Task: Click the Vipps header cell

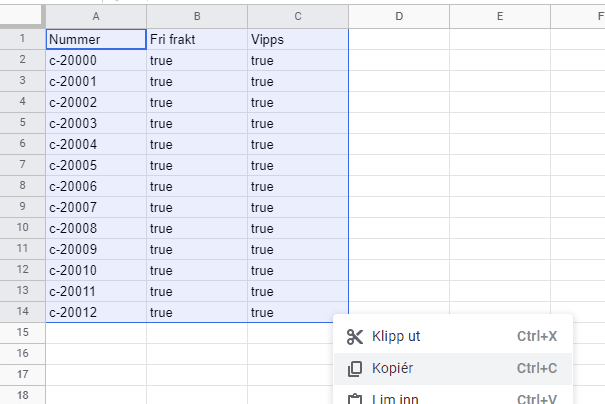Action: [x=298, y=39]
